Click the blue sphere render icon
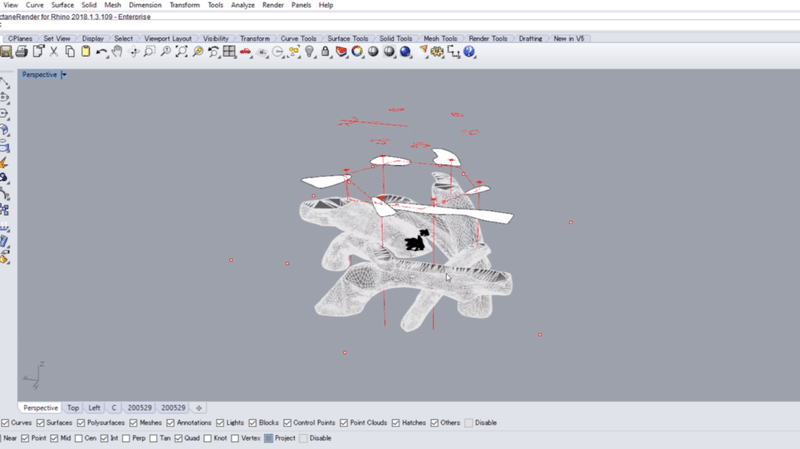The width and height of the screenshot is (800, 449). pos(405,52)
